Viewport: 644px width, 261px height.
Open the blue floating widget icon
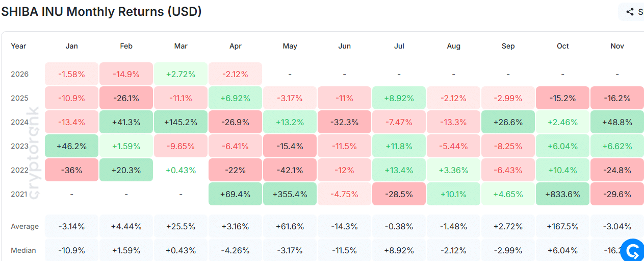[634, 251]
